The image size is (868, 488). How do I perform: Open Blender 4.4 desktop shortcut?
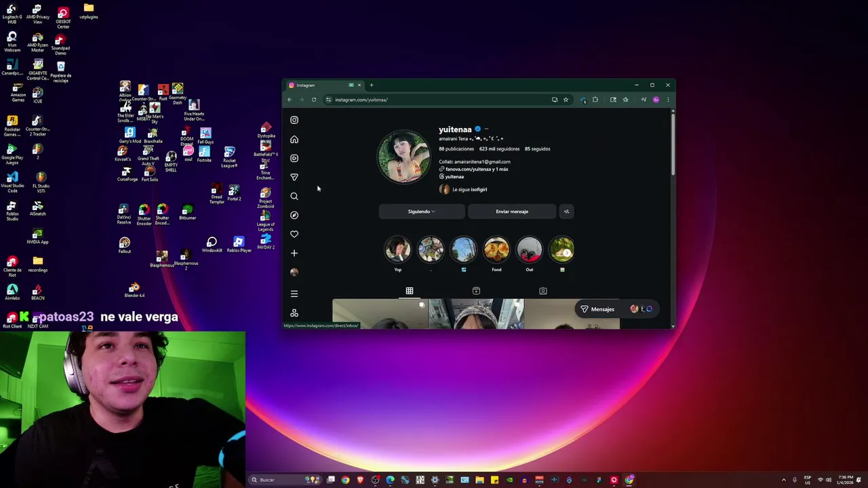[134, 290]
